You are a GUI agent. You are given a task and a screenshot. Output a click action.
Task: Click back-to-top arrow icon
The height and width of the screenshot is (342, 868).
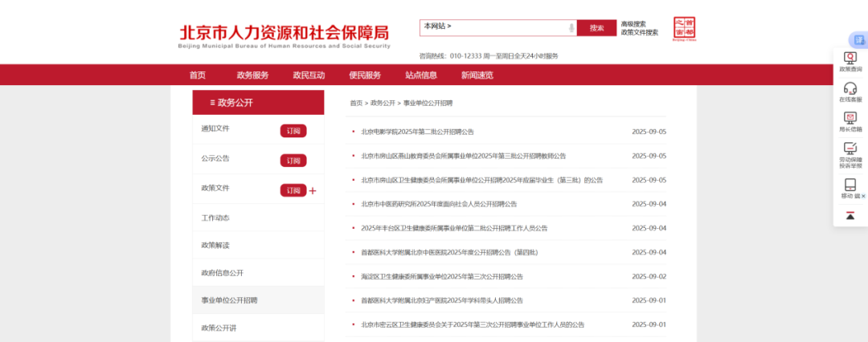point(850,216)
